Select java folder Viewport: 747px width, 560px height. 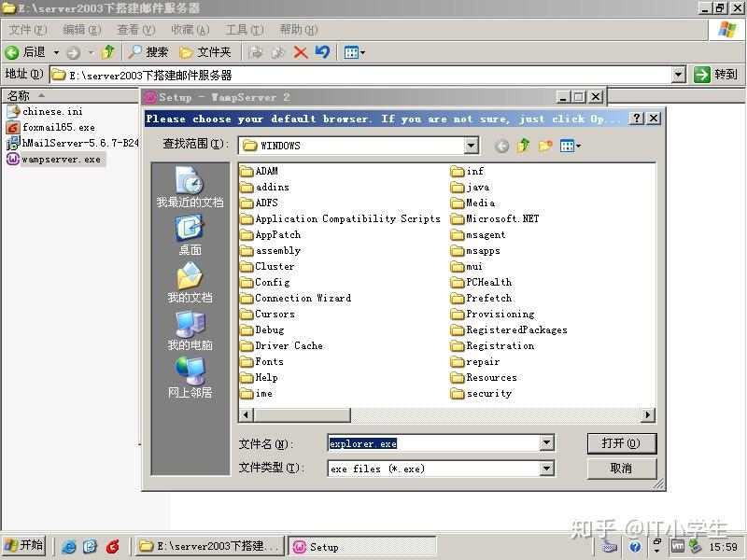click(x=471, y=187)
